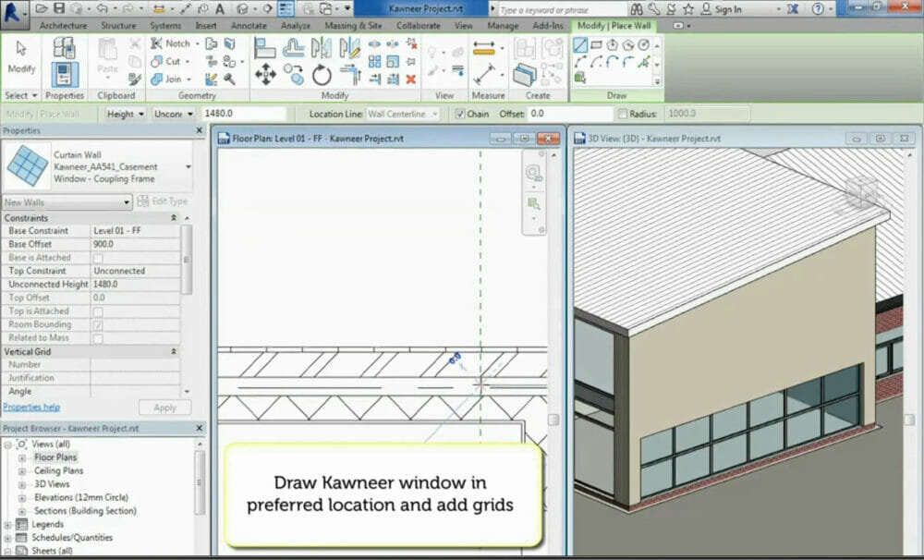Toggle the Chain checkbox

pyautogui.click(x=459, y=114)
